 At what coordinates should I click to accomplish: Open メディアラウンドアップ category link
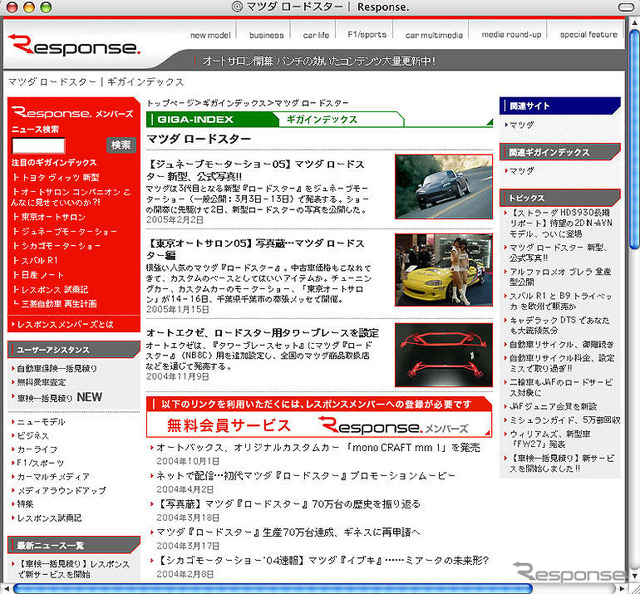point(59,490)
